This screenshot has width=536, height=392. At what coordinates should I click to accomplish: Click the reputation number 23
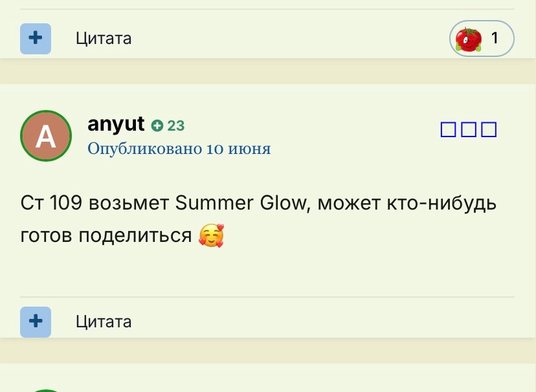[175, 125]
